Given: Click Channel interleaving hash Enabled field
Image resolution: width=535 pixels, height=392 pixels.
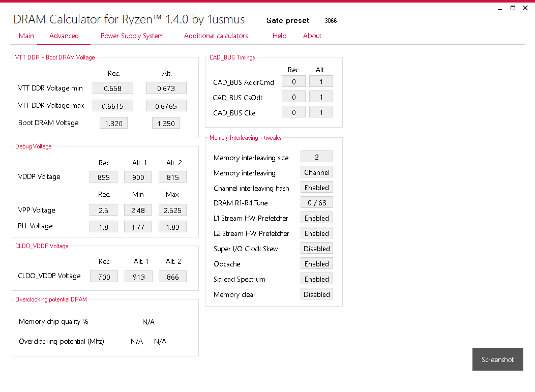Looking at the screenshot, I should tap(317, 187).
